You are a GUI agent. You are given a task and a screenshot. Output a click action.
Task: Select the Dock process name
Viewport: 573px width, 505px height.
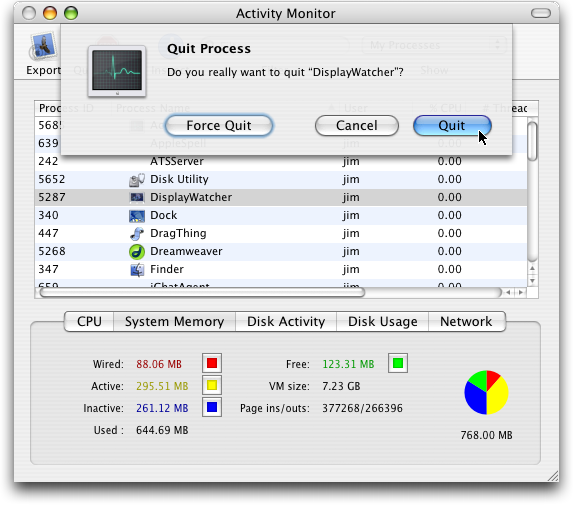click(x=163, y=215)
